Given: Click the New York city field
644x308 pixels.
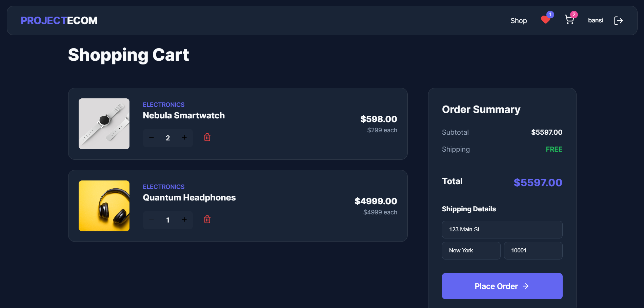Looking at the screenshot, I should point(471,250).
